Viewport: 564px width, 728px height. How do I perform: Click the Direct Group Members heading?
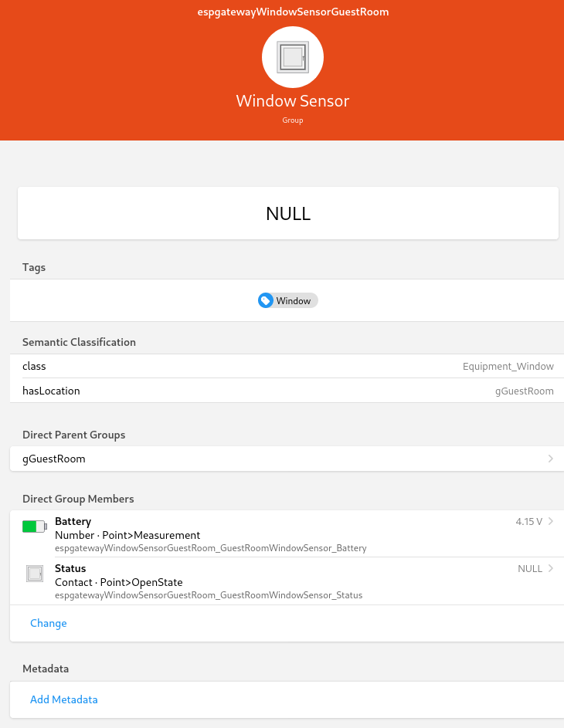[78, 499]
